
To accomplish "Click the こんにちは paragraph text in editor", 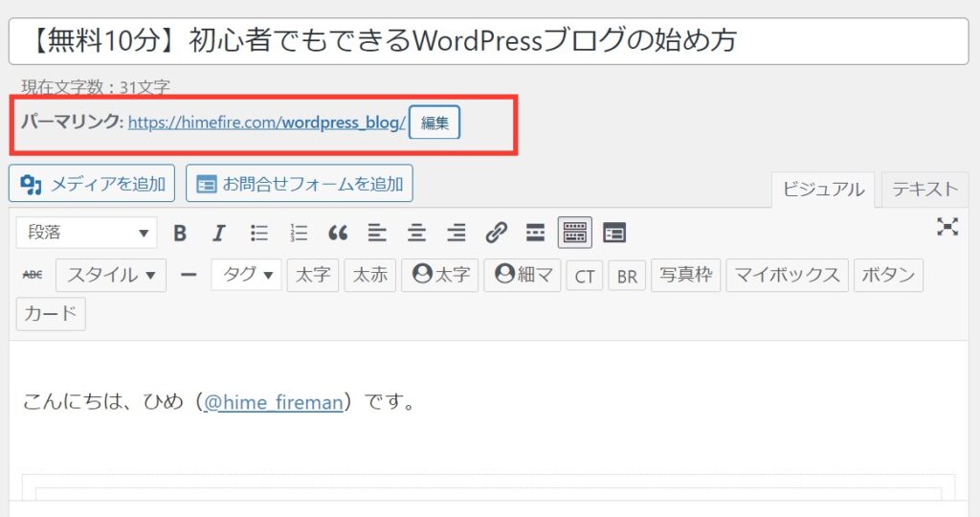I will tap(219, 402).
